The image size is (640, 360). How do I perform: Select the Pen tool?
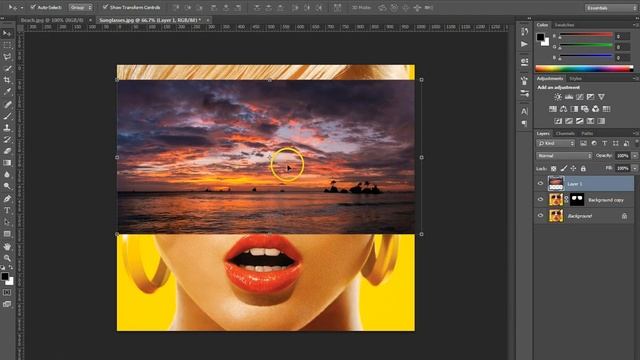(x=7, y=199)
